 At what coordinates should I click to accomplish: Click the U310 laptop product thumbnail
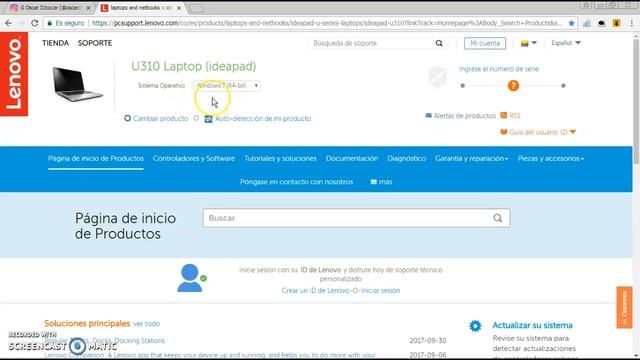pyautogui.click(x=78, y=84)
